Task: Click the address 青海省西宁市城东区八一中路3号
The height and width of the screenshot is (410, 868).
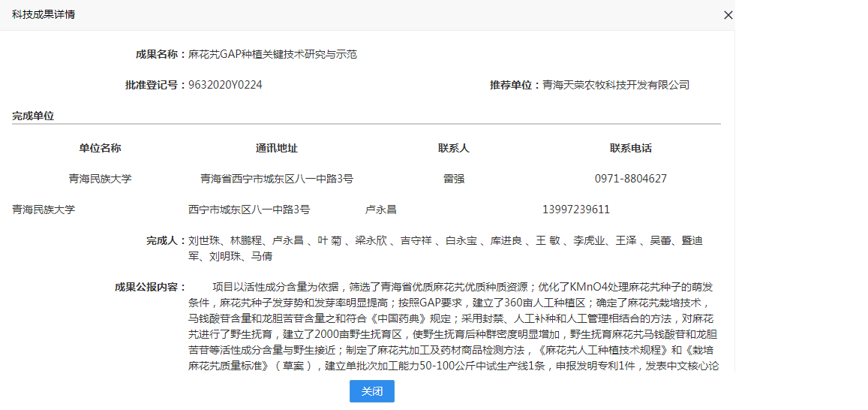Action: [x=276, y=179]
